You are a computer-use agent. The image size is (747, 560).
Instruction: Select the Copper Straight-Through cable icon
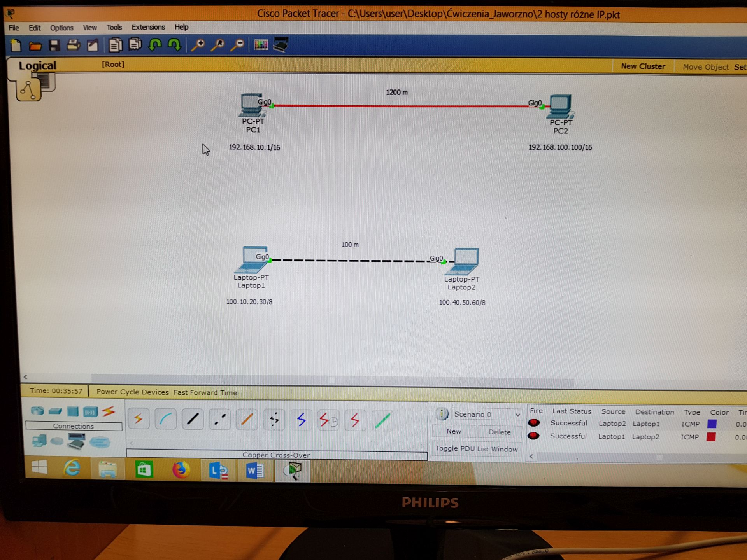click(193, 419)
